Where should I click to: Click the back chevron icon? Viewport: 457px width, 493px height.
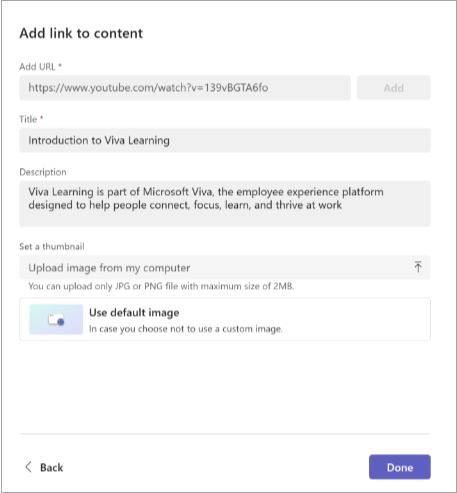point(29,467)
